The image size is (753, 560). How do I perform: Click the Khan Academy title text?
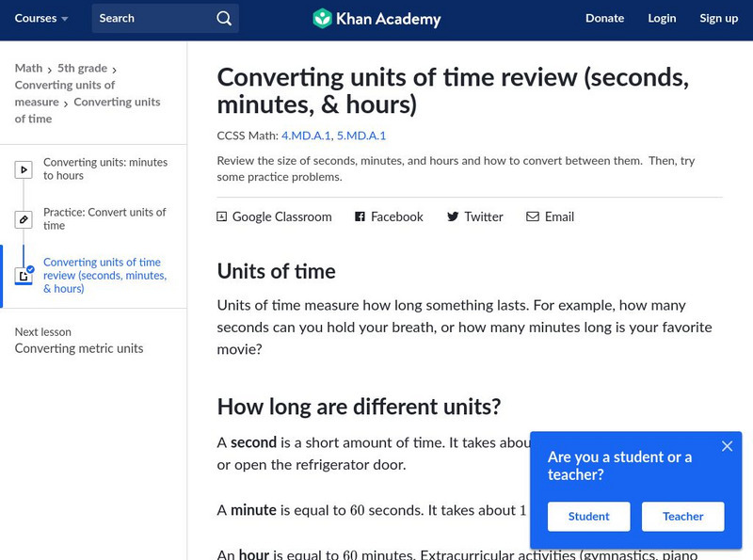(x=388, y=19)
